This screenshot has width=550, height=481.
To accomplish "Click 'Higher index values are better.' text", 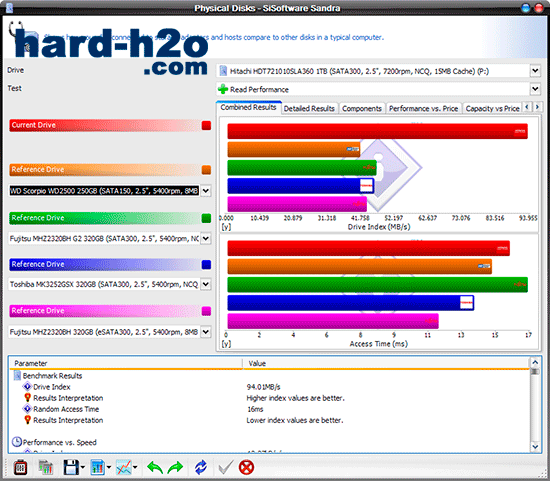I will tap(295, 398).
